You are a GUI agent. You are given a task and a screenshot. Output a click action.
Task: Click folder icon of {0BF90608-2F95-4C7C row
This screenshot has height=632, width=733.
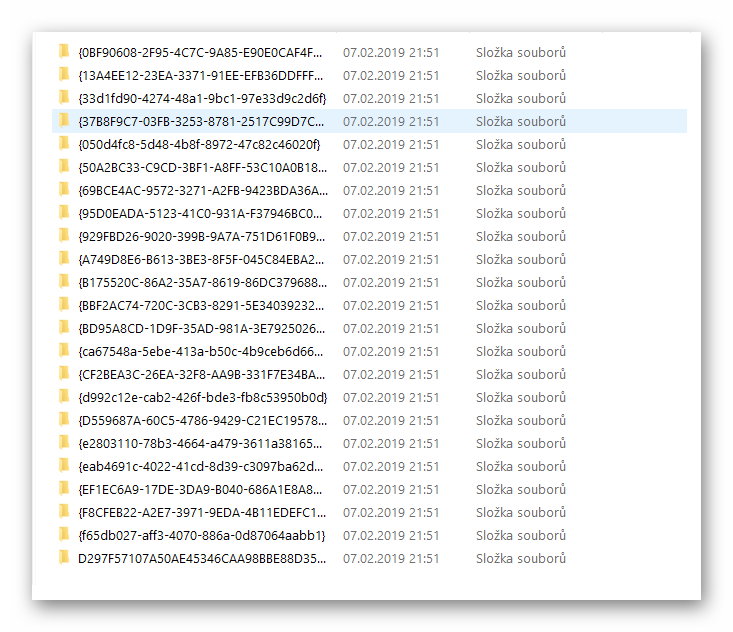pyautogui.click(x=64, y=51)
